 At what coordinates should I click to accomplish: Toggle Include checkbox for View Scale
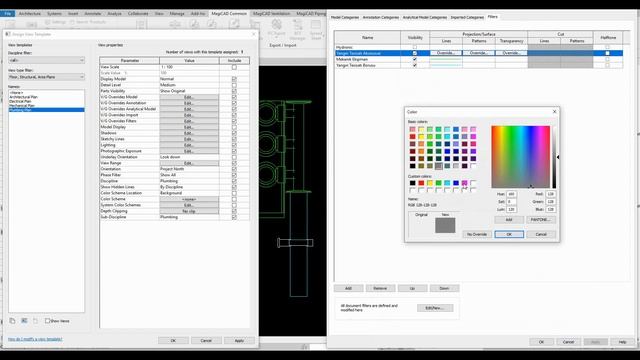click(x=234, y=67)
